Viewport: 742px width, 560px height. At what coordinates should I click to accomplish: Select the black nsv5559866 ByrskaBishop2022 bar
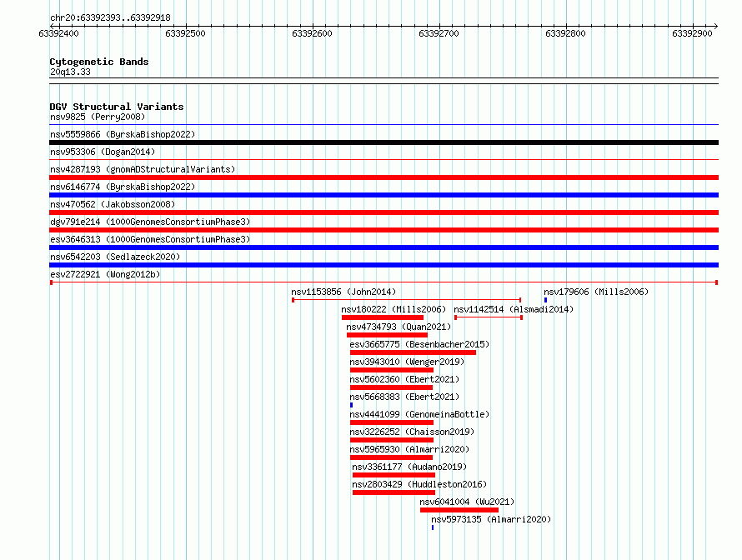[384, 142]
